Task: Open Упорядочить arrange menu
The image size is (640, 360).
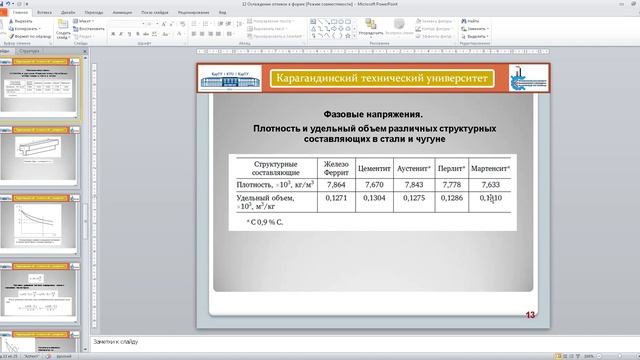Action: click(x=371, y=29)
